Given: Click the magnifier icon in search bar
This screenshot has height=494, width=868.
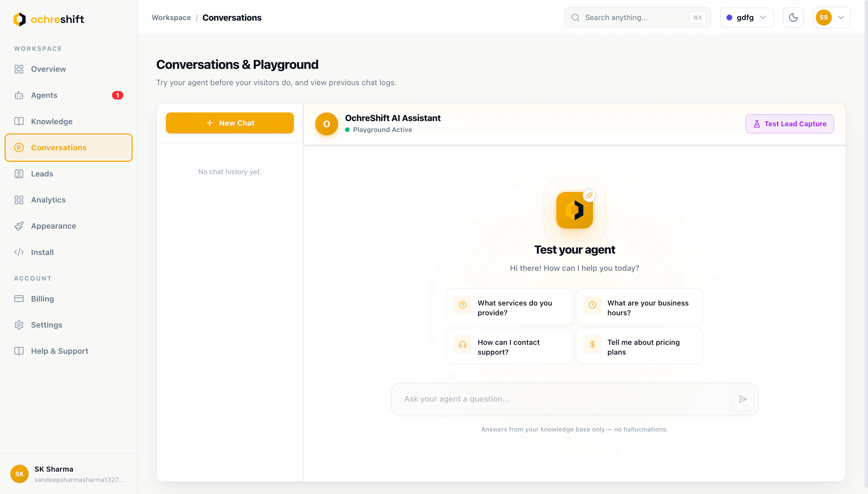Looking at the screenshot, I should pos(576,18).
